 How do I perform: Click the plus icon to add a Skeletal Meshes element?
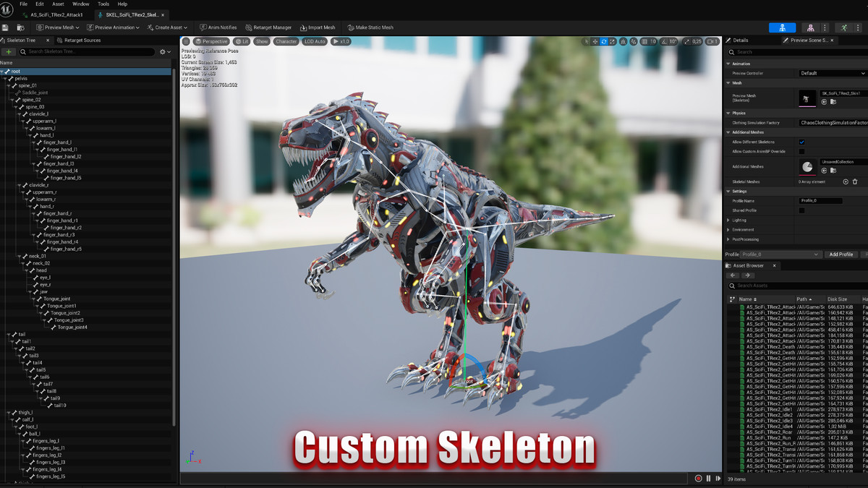(846, 181)
